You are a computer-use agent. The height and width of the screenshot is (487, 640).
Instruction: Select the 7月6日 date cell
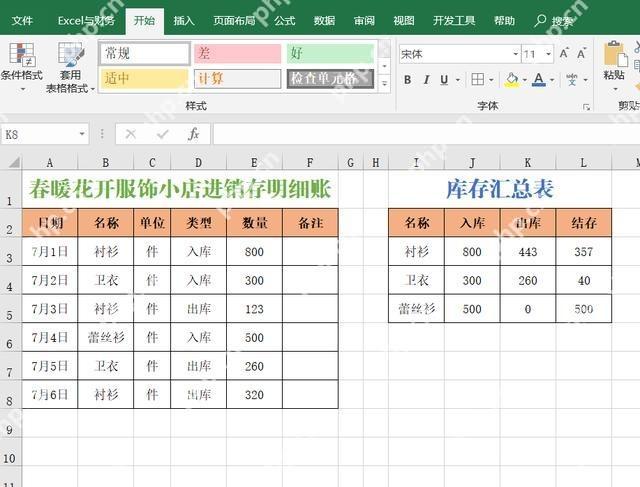click(49, 394)
